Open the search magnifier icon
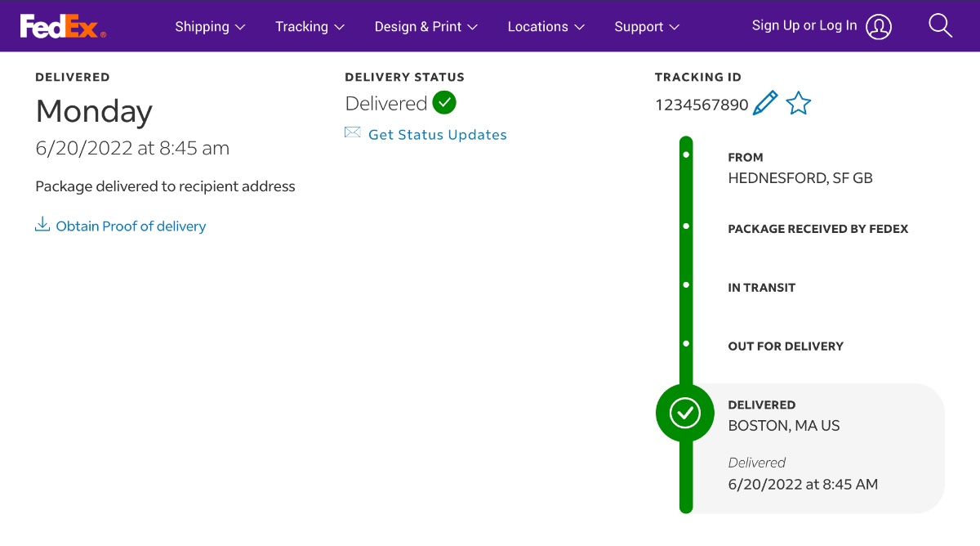 (x=941, y=26)
